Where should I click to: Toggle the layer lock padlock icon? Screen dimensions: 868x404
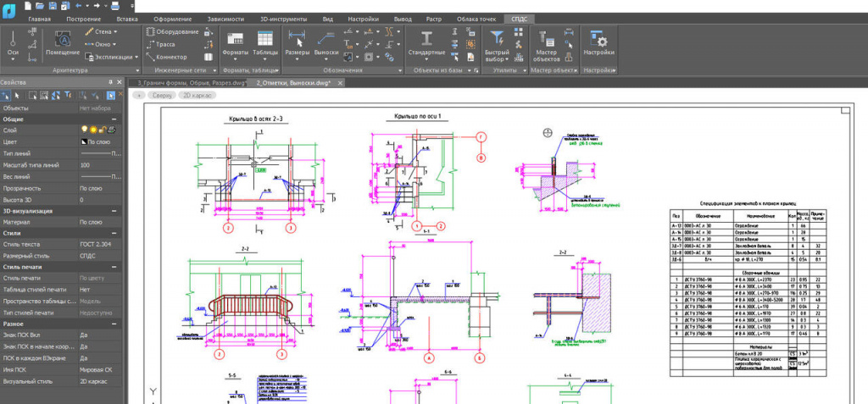[102, 130]
